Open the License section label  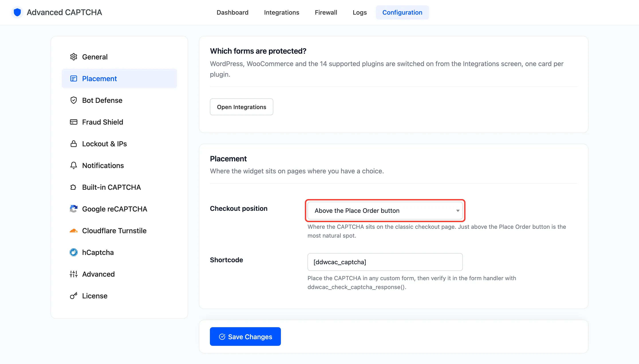95,296
